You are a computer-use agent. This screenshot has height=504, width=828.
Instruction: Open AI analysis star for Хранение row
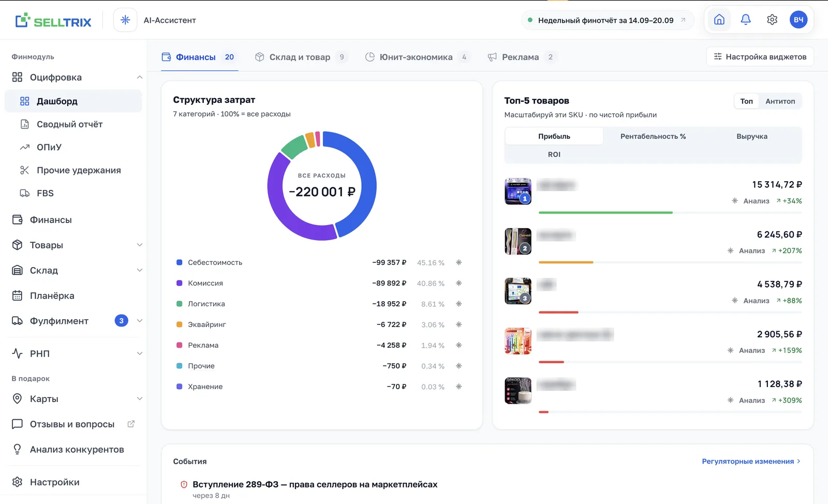click(x=459, y=387)
